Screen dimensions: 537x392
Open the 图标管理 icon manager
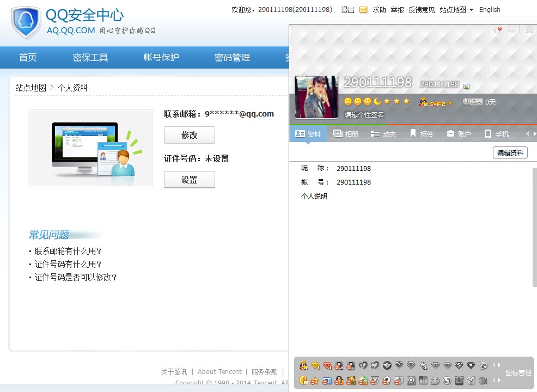tap(518, 373)
